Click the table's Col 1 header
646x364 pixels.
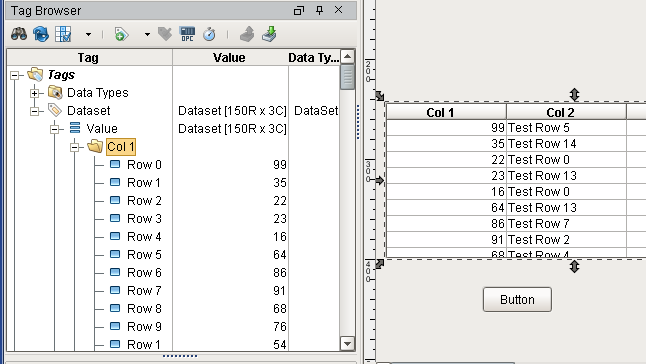coord(446,112)
